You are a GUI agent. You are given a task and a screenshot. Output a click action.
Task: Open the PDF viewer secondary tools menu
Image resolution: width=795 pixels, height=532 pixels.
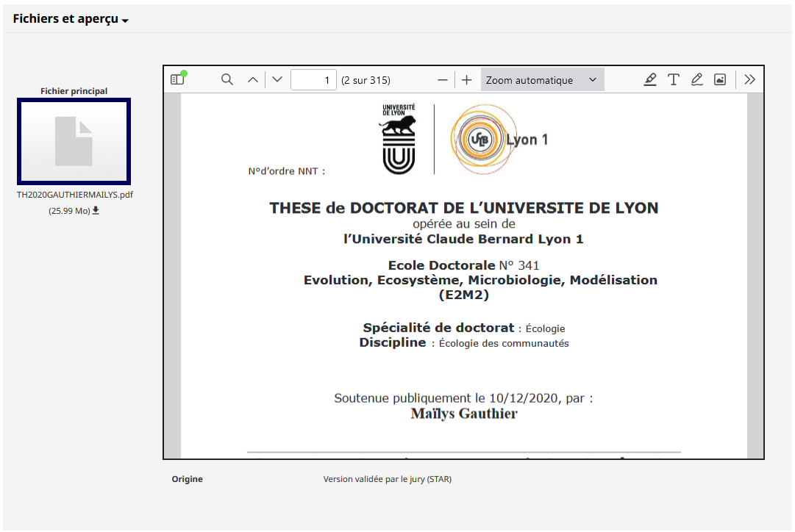click(x=749, y=79)
